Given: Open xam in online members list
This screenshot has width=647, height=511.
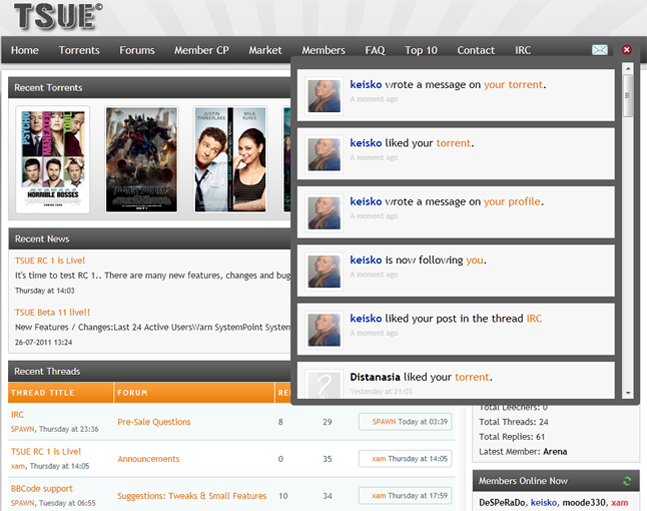Looking at the screenshot, I should 620,503.
